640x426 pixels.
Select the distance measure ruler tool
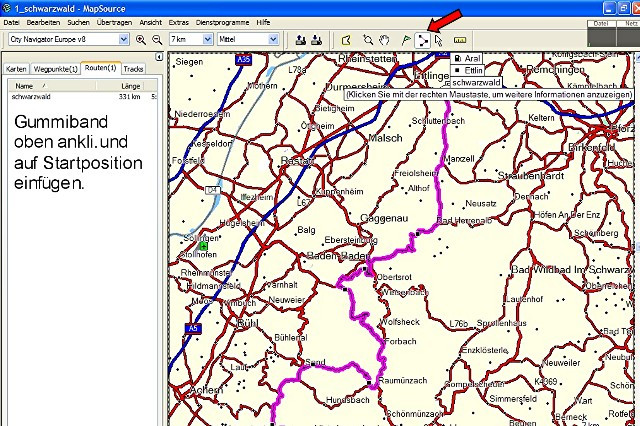pyautogui.click(x=461, y=39)
